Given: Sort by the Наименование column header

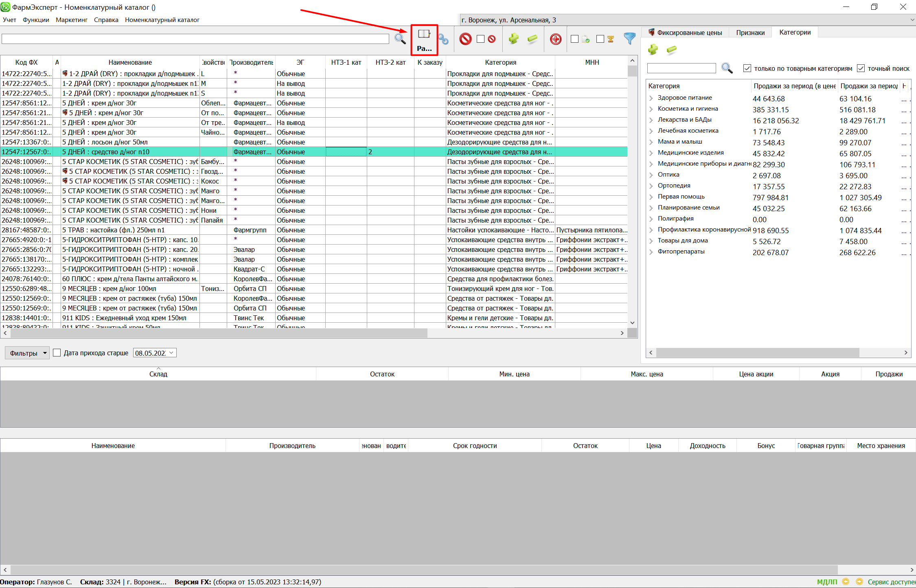Looking at the screenshot, I should [x=130, y=62].
